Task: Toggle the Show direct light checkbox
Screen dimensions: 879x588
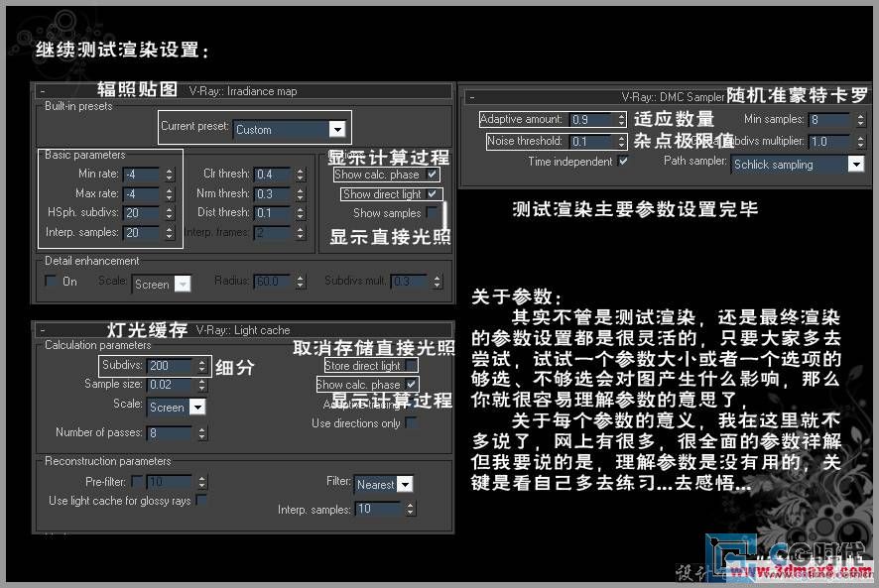Action: pyautogui.click(x=433, y=194)
